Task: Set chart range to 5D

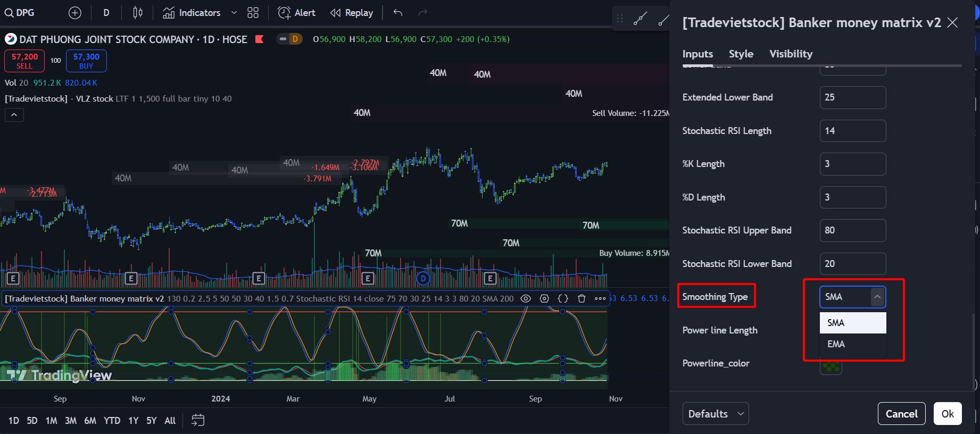Action: click(x=32, y=421)
